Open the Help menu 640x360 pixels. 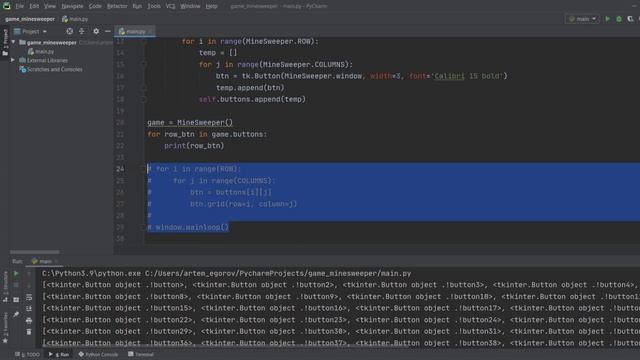[211, 6]
